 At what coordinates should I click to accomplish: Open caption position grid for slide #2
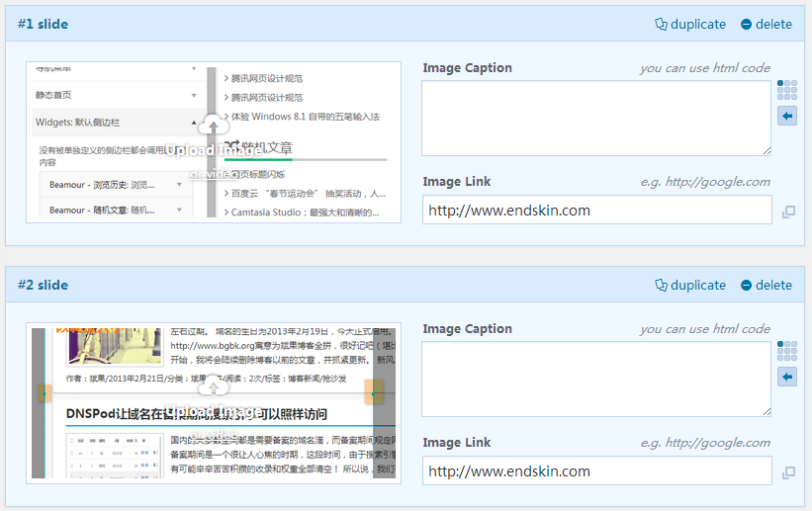787,351
